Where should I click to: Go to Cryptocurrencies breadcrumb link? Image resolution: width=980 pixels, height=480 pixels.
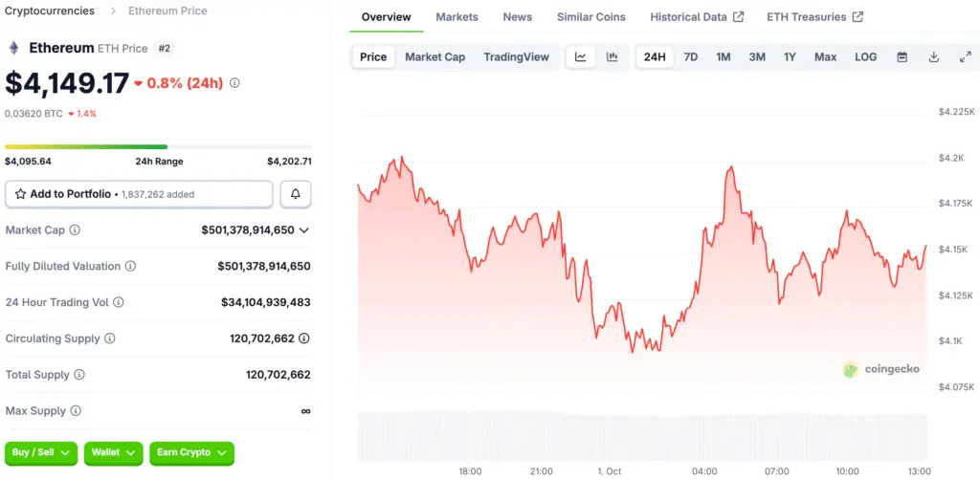pyautogui.click(x=50, y=11)
